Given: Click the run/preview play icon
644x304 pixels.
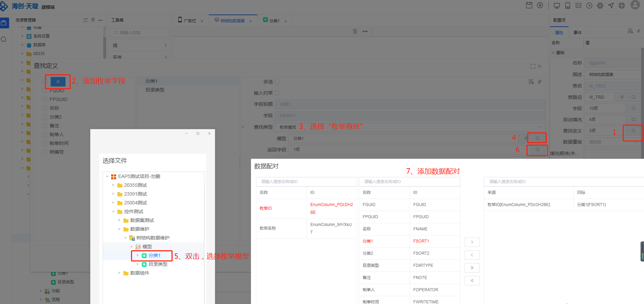Looking at the screenshot, I should (540, 5).
